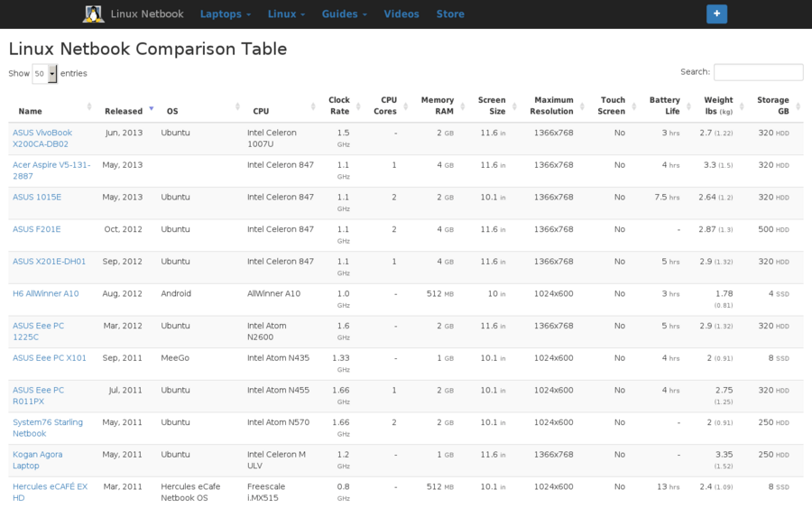Click the Linux Netbook brand text

[147, 14]
